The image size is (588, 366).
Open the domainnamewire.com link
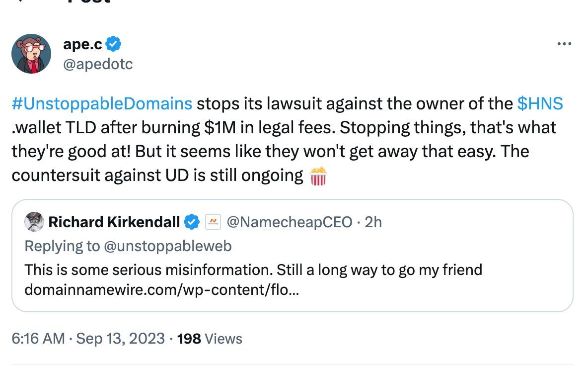[x=161, y=289]
